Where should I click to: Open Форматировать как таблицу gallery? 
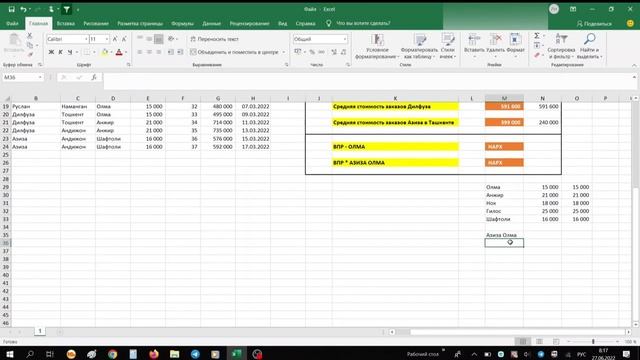[420, 46]
